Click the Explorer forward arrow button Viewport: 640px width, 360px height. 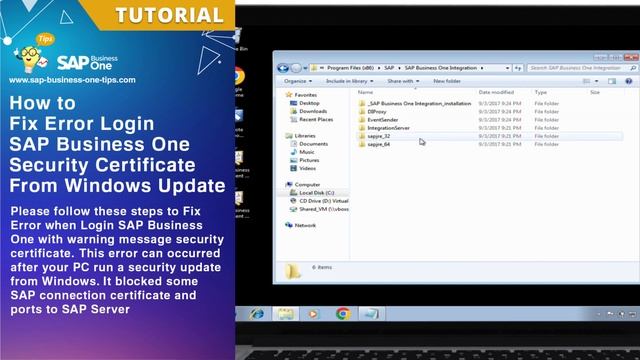(296, 68)
